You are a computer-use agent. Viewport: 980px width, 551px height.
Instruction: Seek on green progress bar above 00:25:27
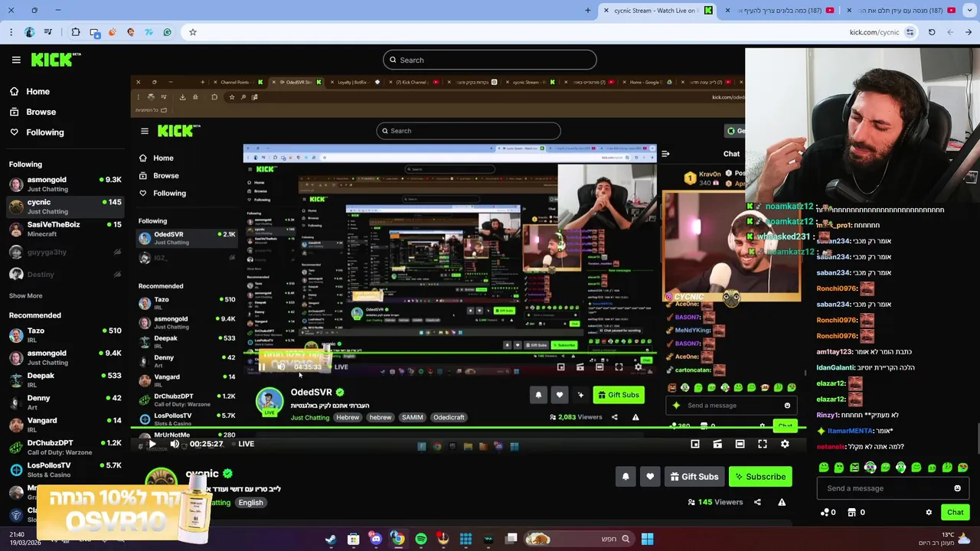click(467, 428)
